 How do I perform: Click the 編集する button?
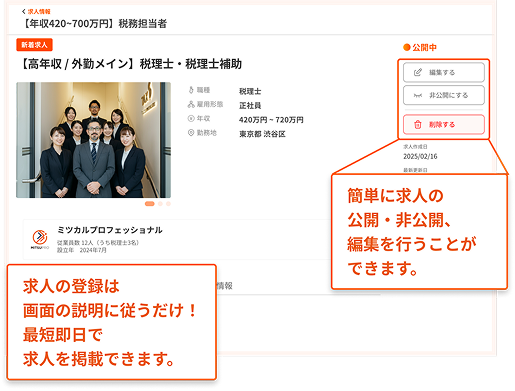pos(444,72)
